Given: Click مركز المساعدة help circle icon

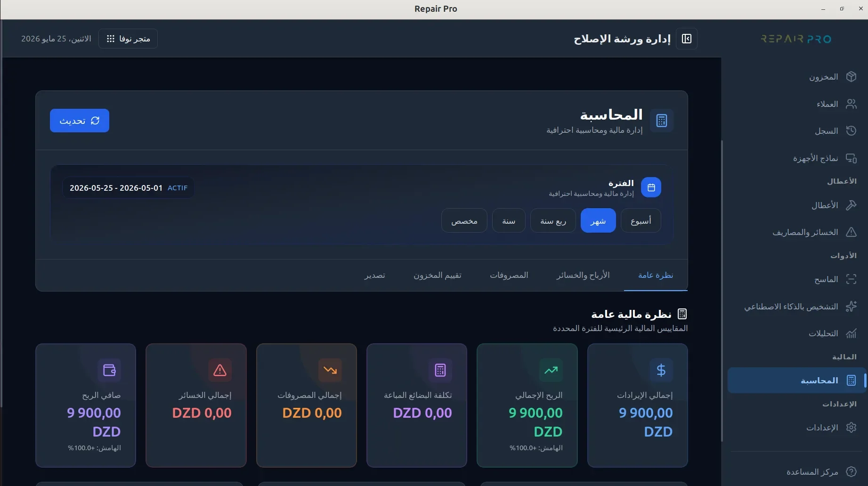Looking at the screenshot, I should coord(851,472).
